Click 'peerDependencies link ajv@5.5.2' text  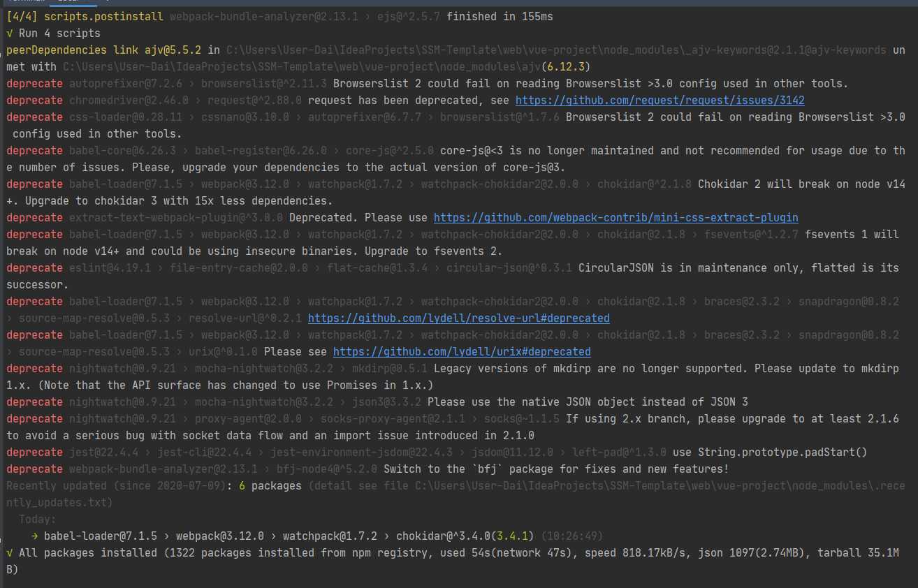pyautogui.click(x=103, y=50)
